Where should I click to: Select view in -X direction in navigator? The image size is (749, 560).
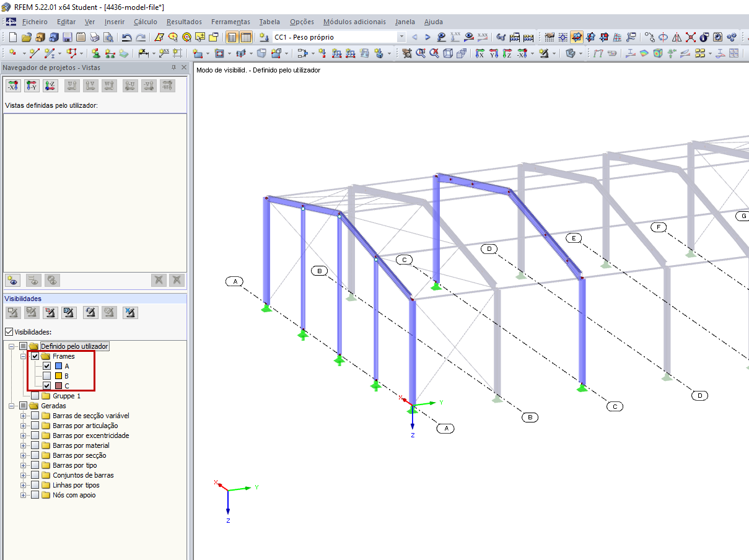pos(13,85)
